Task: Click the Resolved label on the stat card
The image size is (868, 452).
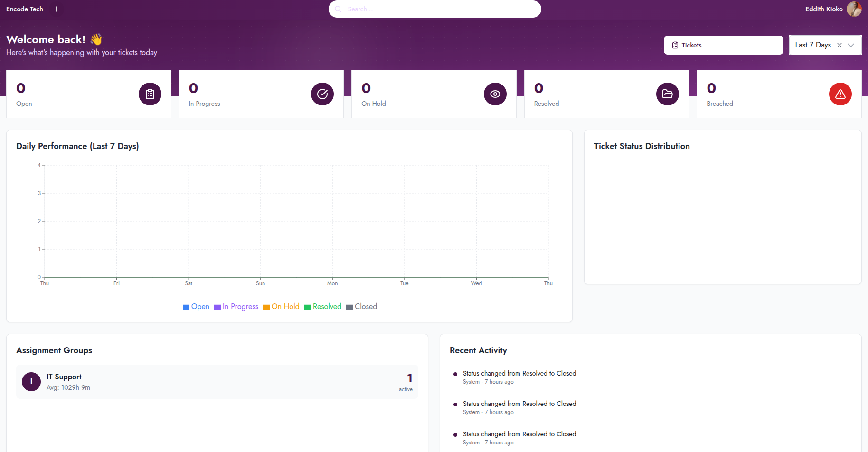Action: pyautogui.click(x=547, y=104)
